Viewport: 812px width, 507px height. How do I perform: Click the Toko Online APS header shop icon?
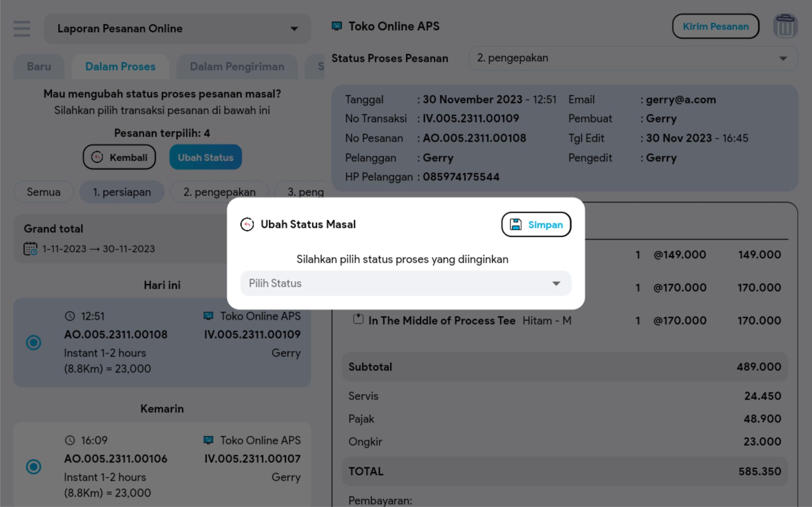[337, 26]
